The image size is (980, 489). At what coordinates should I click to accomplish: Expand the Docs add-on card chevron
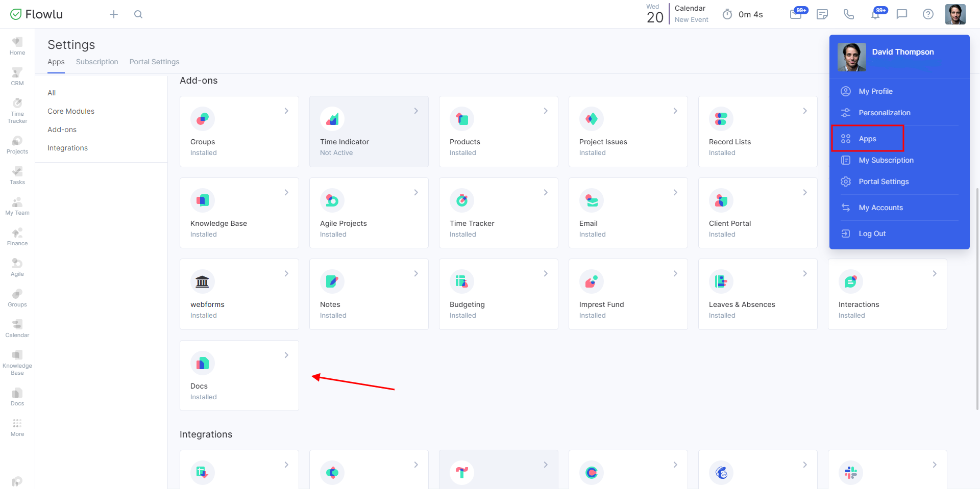[286, 355]
